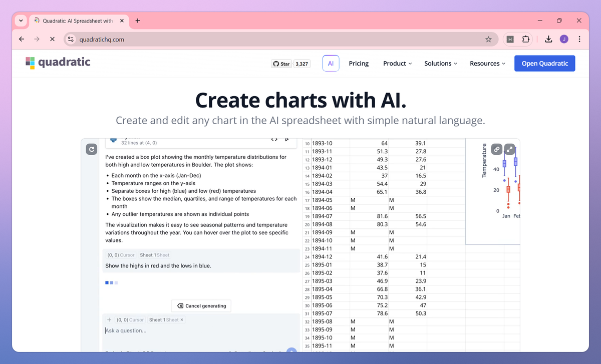
Task: Go to the Pricing page
Action: click(359, 64)
